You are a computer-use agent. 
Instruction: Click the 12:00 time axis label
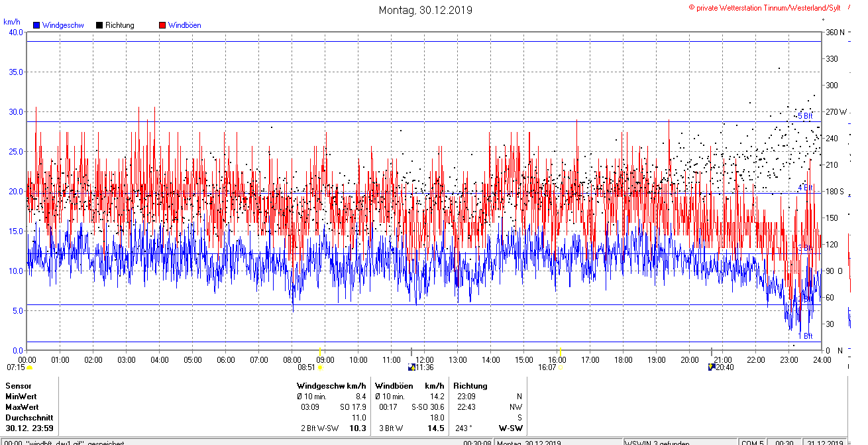[x=424, y=359]
